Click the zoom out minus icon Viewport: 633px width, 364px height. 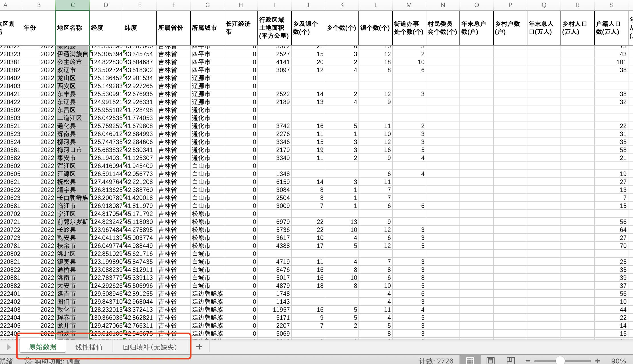tap(528, 361)
